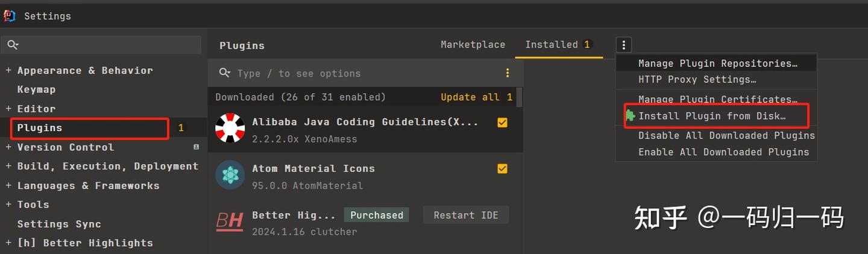Expand Build, Execution, Deployment group
Image resolution: width=868 pixels, height=254 pixels.
(8, 167)
